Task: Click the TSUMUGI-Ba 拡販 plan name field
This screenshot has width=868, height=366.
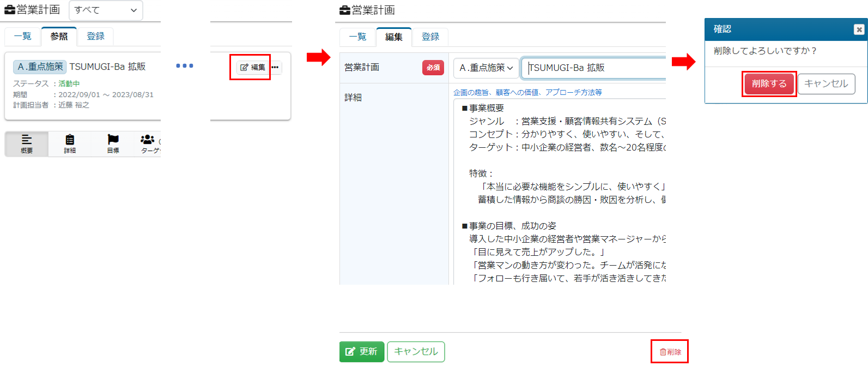Action: (x=593, y=68)
